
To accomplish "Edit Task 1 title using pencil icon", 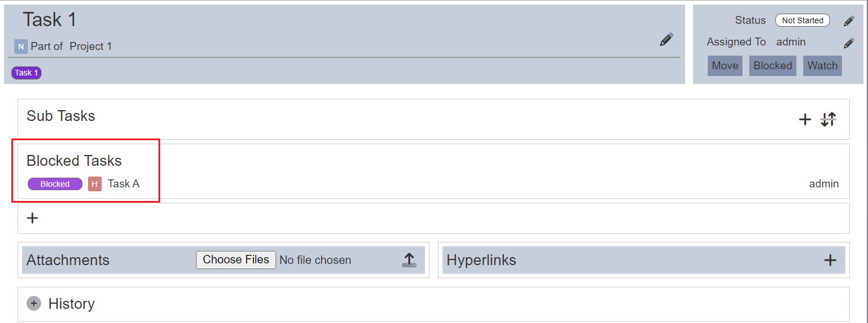I will point(666,40).
